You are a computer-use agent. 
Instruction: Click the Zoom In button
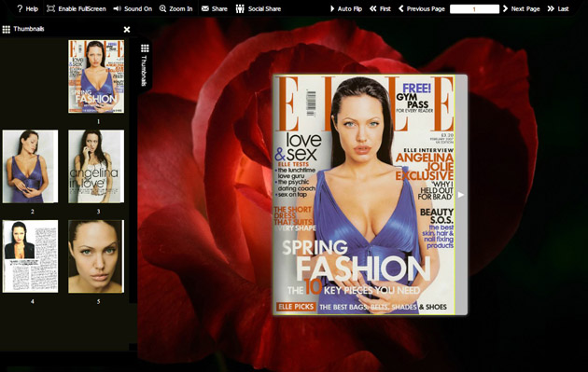pyautogui.click(x=175, y=8)
